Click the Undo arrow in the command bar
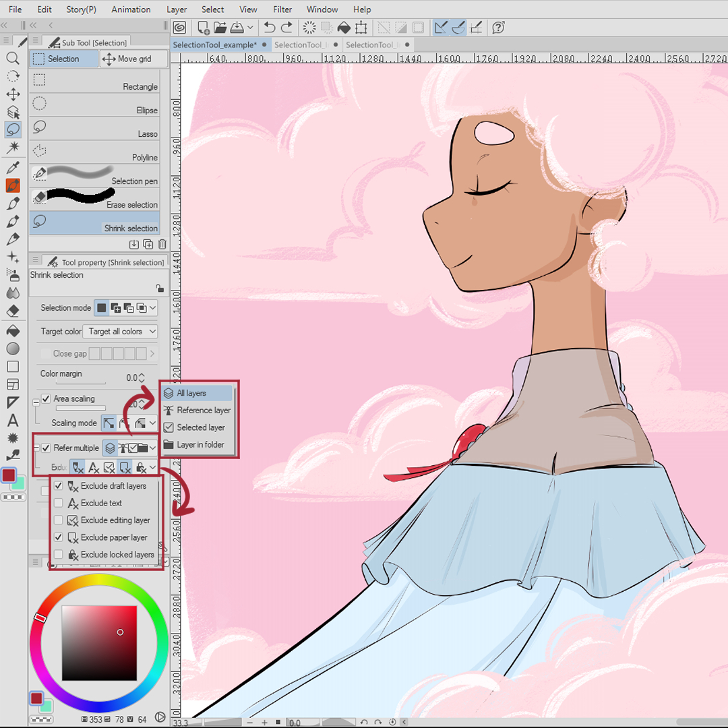The image size is (728, 728). tap(270, 28)
